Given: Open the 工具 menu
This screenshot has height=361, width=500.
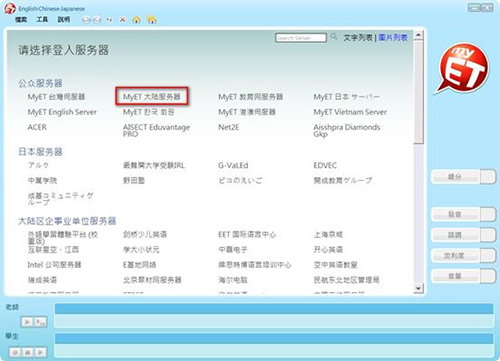Looking at the screenshot, I should click(x=42, y=20).
